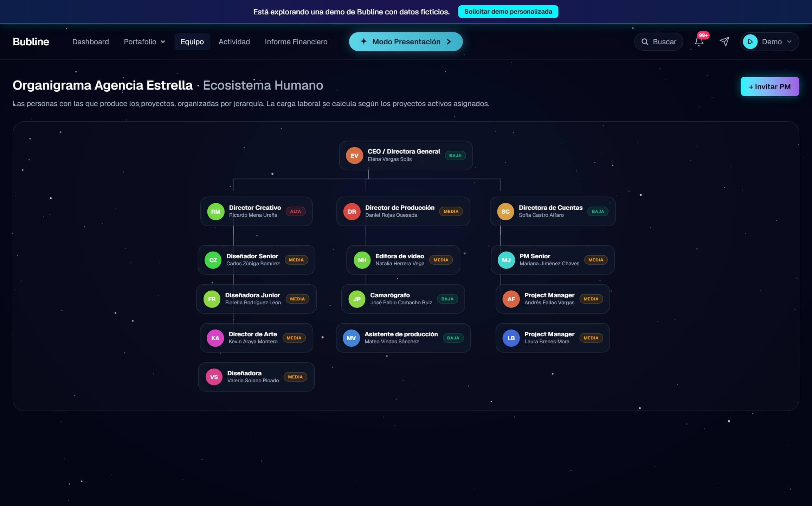812x506 pixels.
Task: Click the Bubline logo
Action: (x=31, y=42)
